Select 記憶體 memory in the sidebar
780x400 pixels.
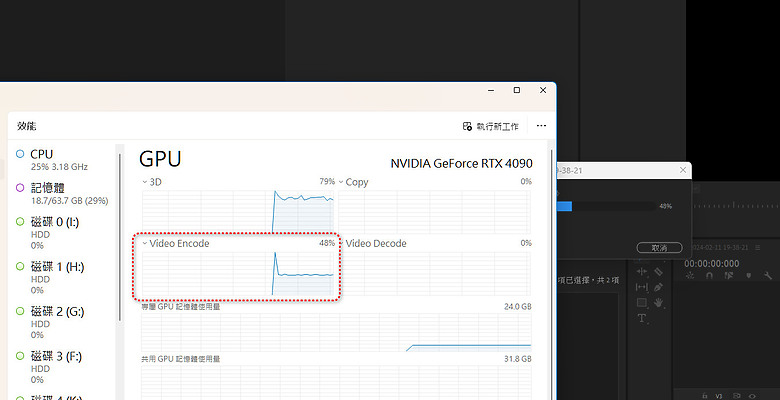pos(64,194)
